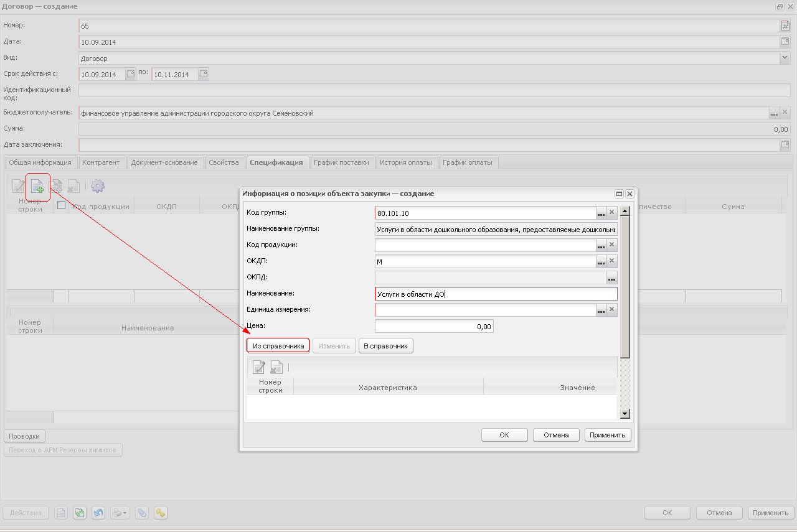Click the settings gear icon in specification toolbar

(x=98, y=185)
